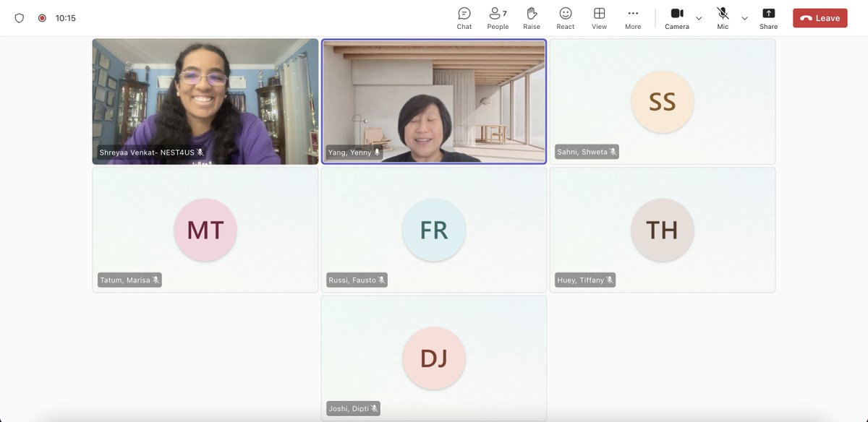The image size is (868, 422).
Task: Show the People participants list
Action: tap(498, 18)
